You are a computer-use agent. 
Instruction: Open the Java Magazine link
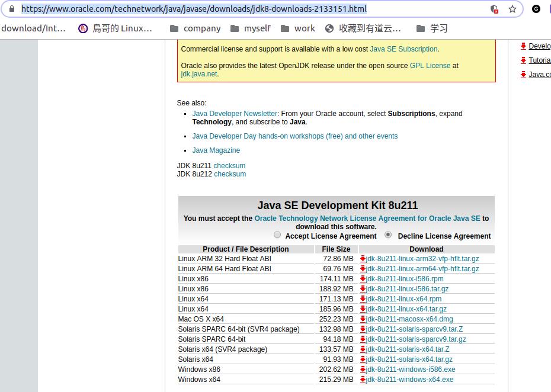[216, 150]
